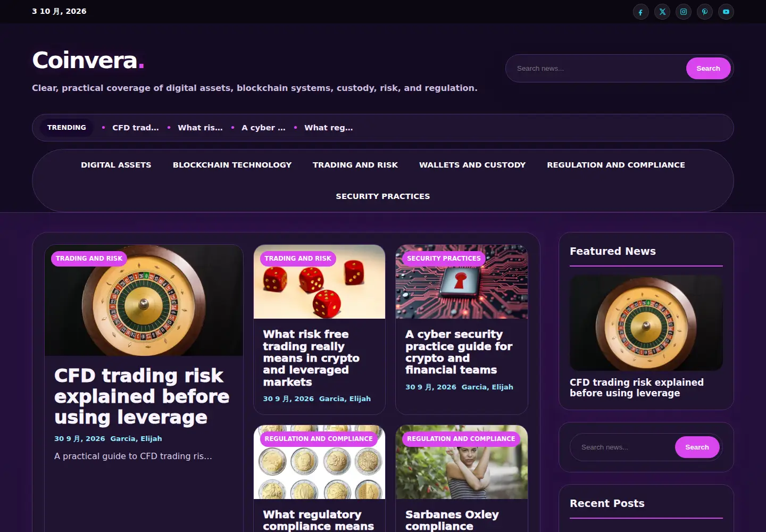
Task: Click the sidebar Search button
Action: click(697, 447)
